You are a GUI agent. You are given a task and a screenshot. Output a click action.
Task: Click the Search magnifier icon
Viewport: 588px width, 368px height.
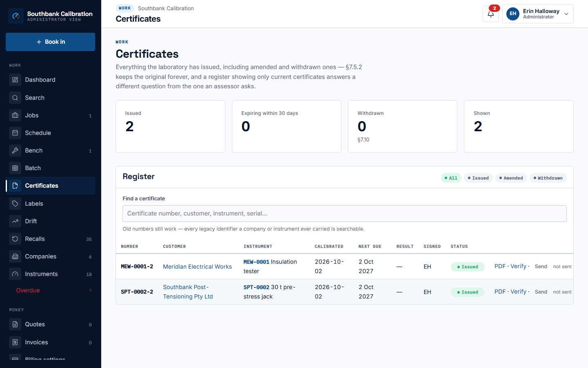click(x=15, y=98)
